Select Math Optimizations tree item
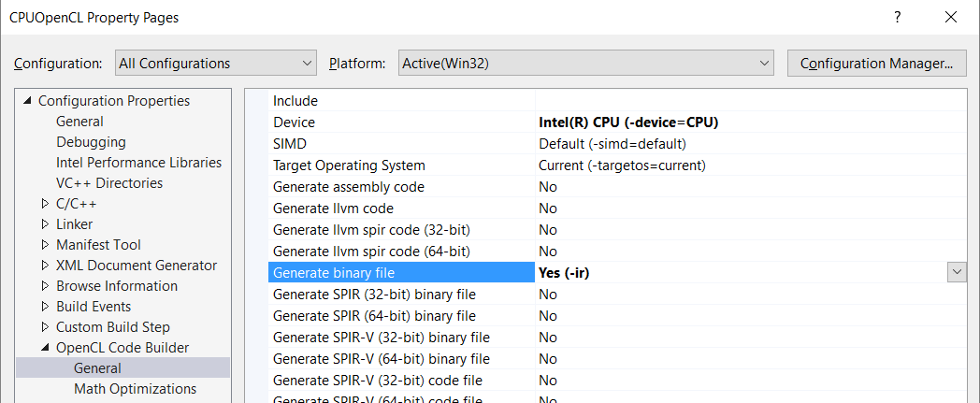The width and height of the screenshot is (980, 403). 135,389
